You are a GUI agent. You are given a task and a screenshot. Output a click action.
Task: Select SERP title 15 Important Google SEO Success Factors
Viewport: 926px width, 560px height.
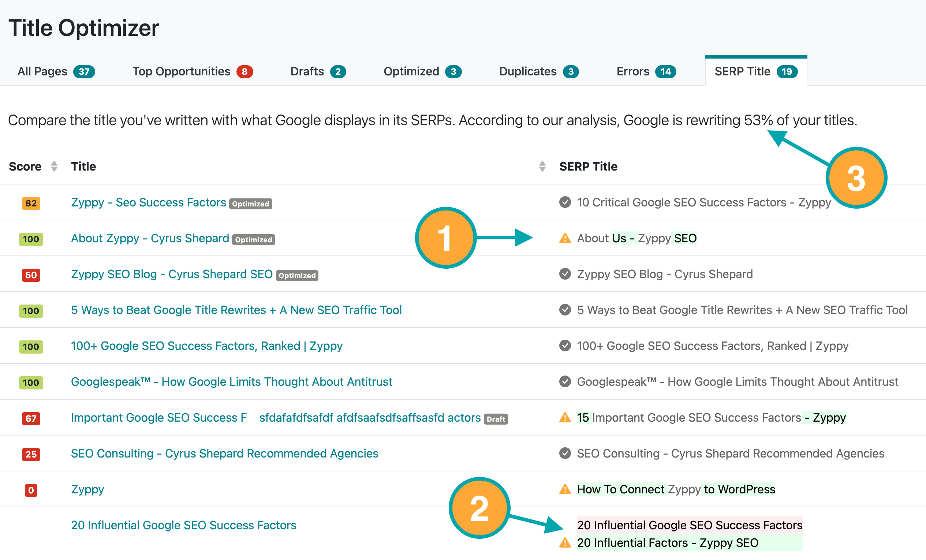[x=712, y=418]
